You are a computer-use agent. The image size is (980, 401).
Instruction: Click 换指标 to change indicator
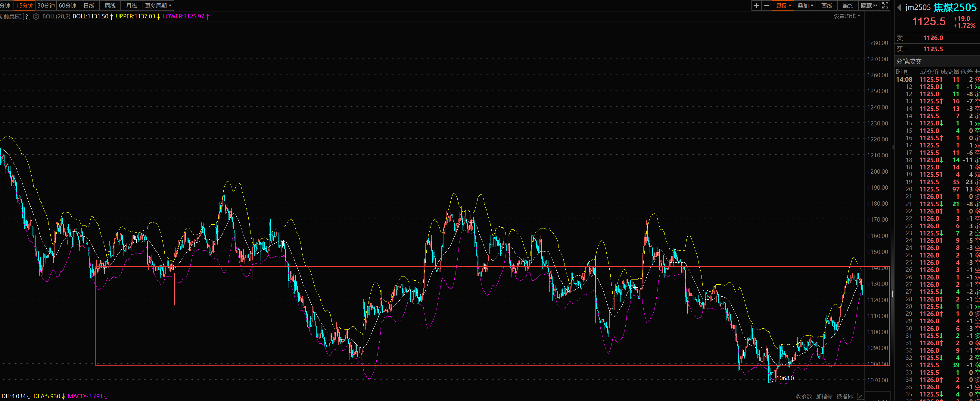[845, 396]
